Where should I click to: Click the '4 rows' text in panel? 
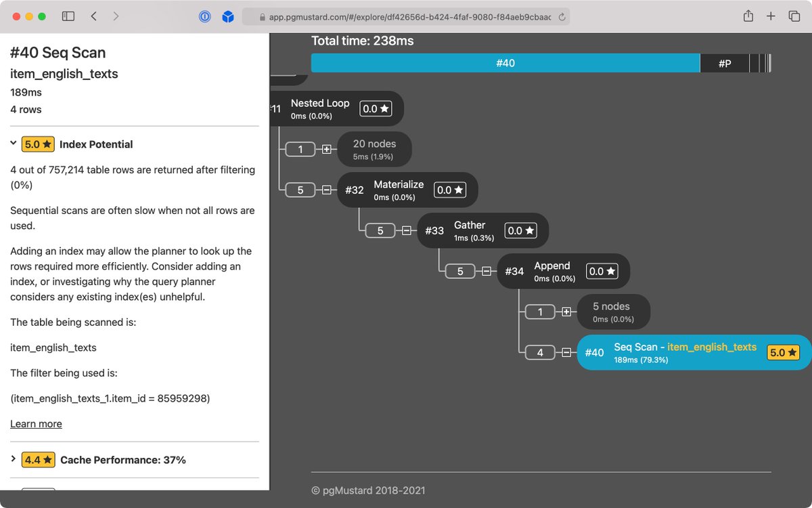[x=26, y=109]
